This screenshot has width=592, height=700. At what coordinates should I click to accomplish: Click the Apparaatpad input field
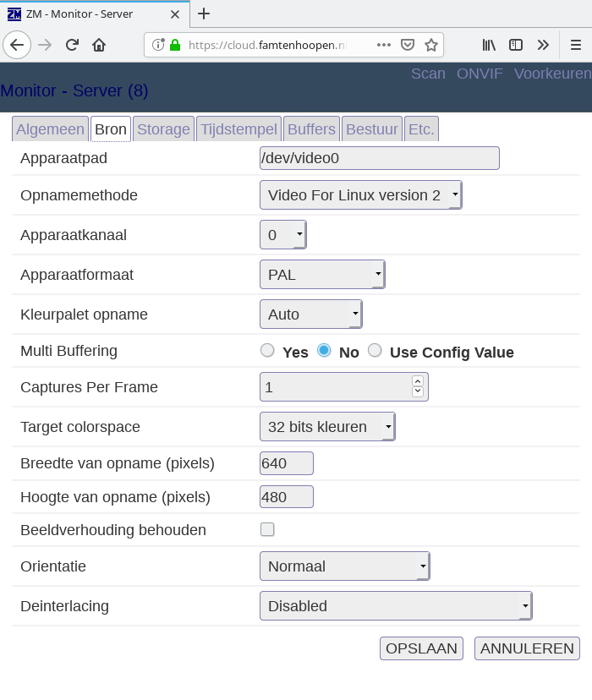pos(379,158)
